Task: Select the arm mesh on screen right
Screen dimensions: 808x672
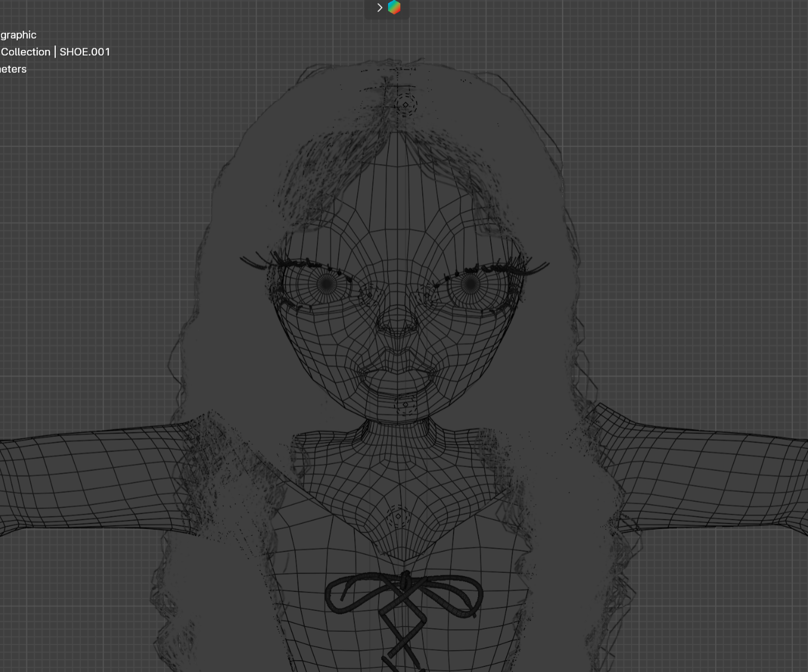Action: tap(711, 476)
